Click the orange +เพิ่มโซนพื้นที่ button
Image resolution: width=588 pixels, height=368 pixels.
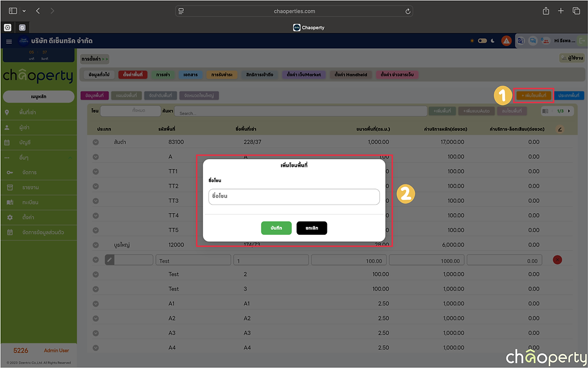point(534,95)
